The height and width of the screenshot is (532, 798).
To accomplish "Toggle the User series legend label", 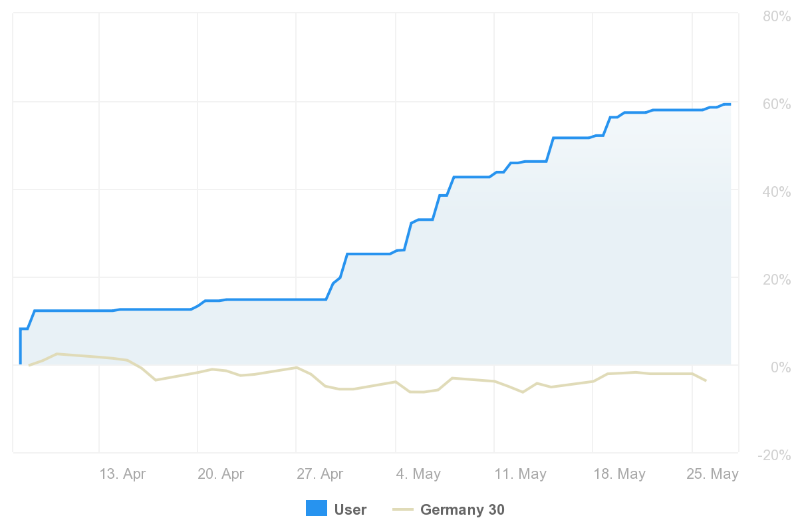I will coord(350,510).
